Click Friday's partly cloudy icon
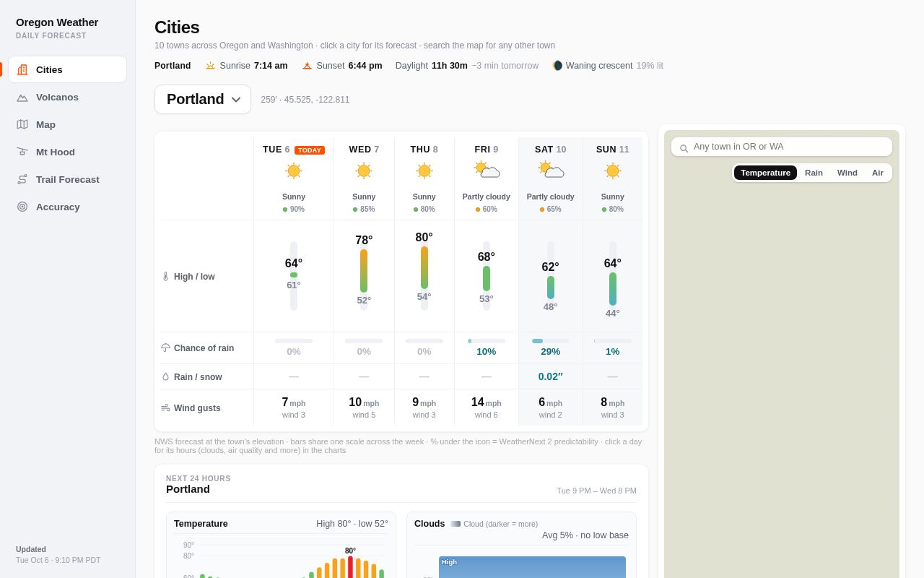 coord(487,170)
